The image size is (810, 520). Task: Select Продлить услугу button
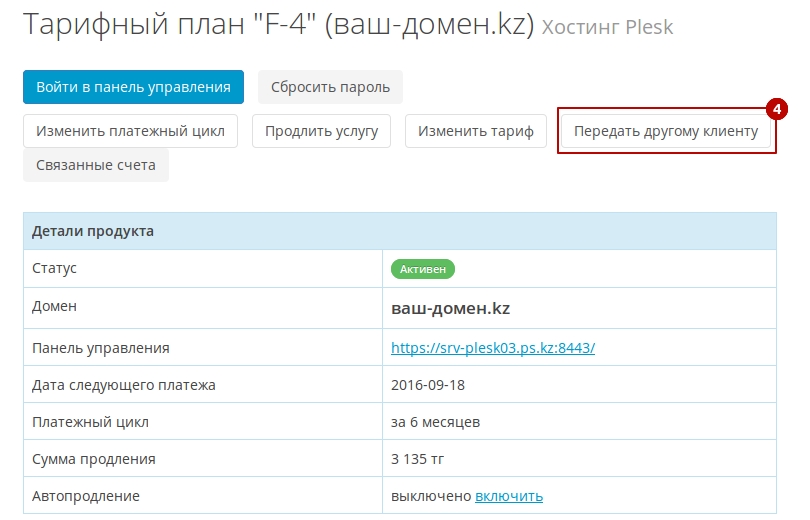pyautogui.click(x=321, y=131)
